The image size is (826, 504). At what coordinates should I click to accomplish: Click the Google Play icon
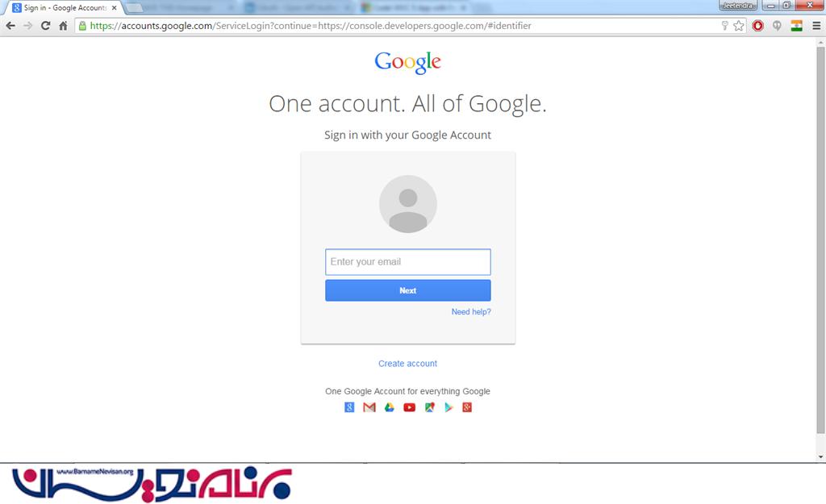pyautogui.click(x=448, y=407)
